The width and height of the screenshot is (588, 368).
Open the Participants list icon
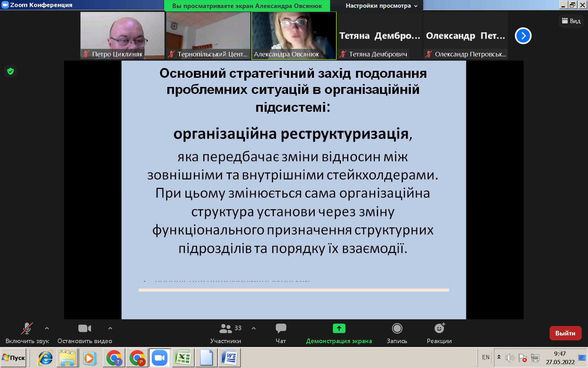pos(226,328)
